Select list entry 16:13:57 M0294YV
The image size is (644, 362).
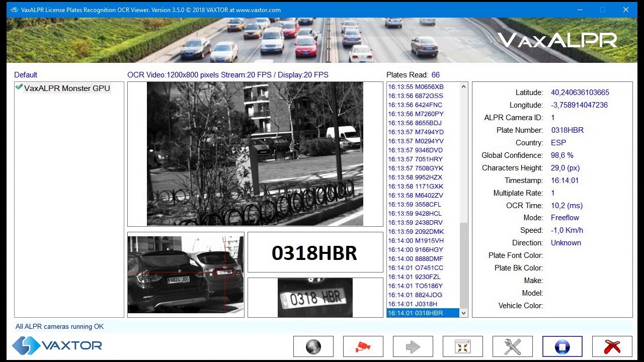(x=423, y=141)
